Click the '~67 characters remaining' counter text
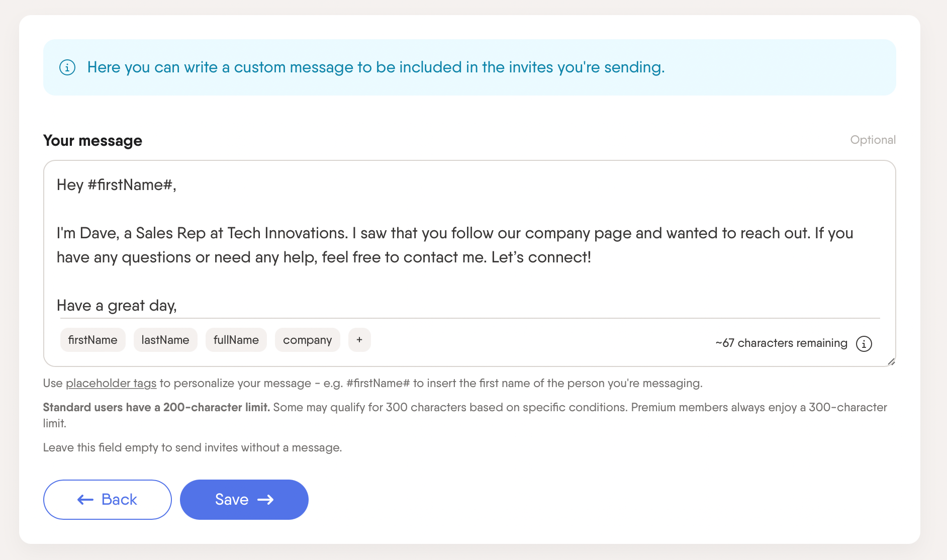The height and width of the screenshot is (560, 947). (x=781, y=343)
